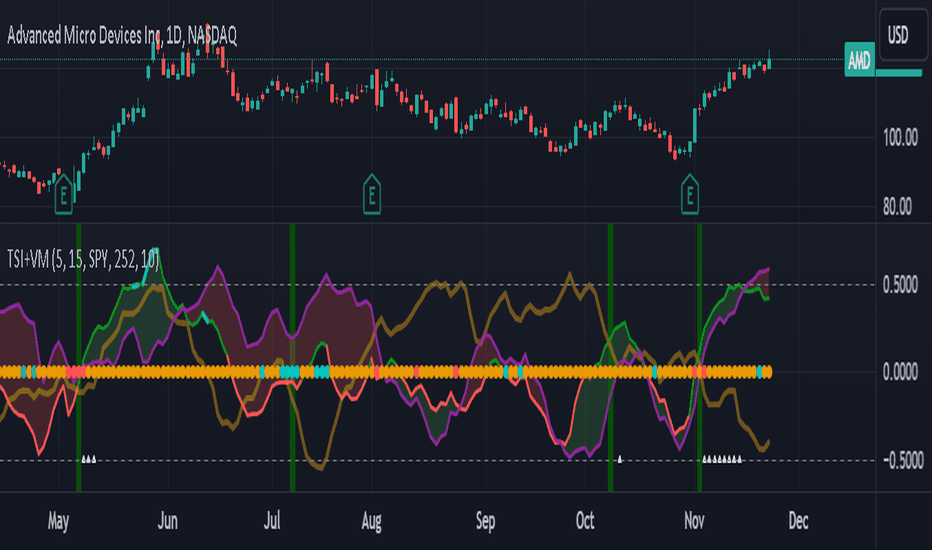Click the 80.00 price axis label
The width and height of the screenshot is (932, 550).
[897, 207]
